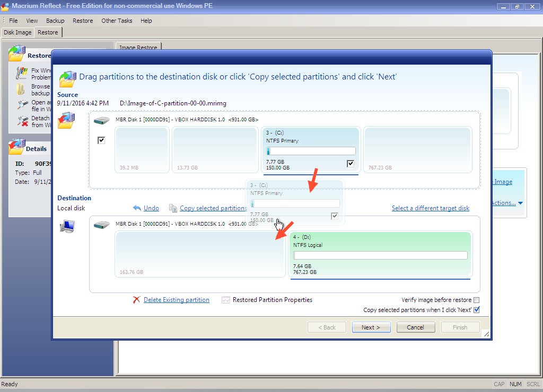Open the Other Tasks menu
Image resolution: width=543 pixels, height=392 pixels.
pyautogui.click(x=116, y=21)
